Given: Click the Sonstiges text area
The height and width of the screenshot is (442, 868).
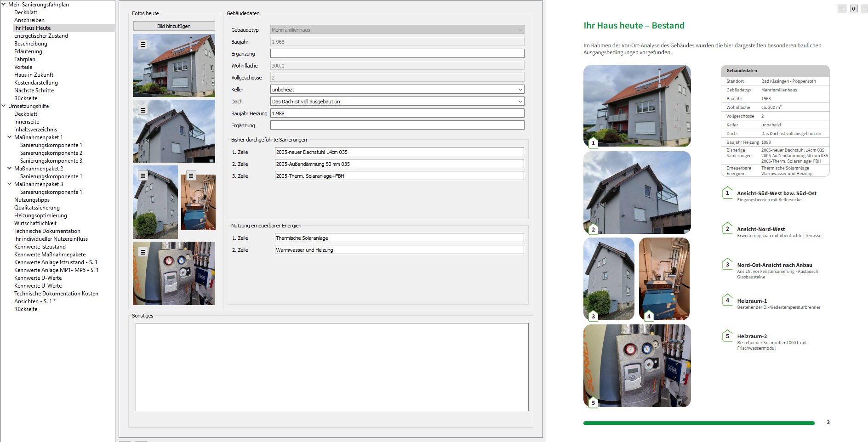Looking at the screenshot, I should 331,367.
